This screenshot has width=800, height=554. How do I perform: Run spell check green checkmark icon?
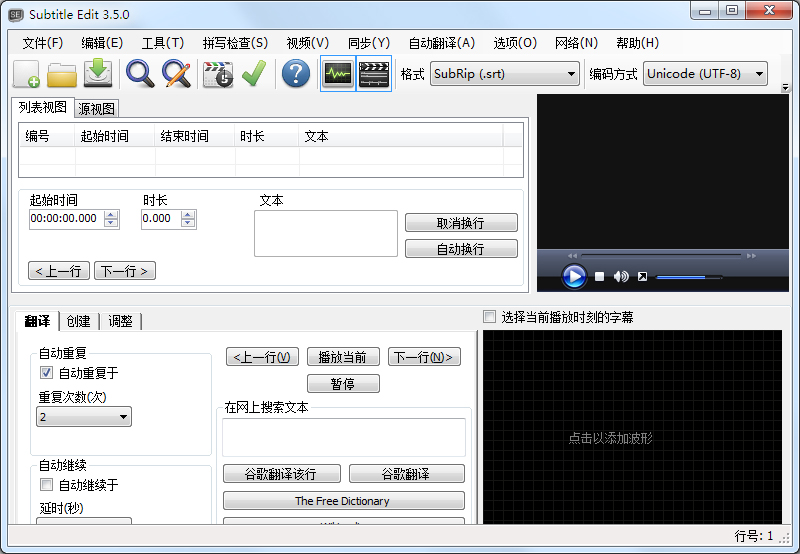(x=254, y=73)
